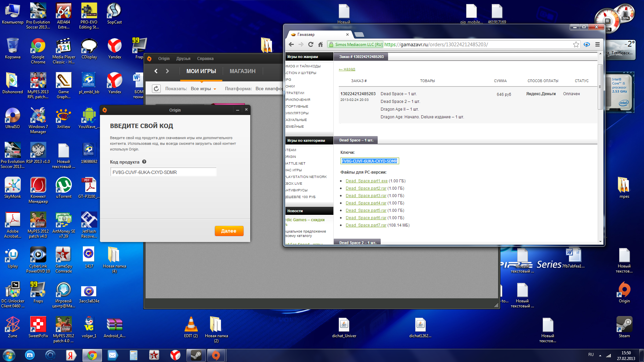Select the Uplay desktop icon

[x=12, y=258]
